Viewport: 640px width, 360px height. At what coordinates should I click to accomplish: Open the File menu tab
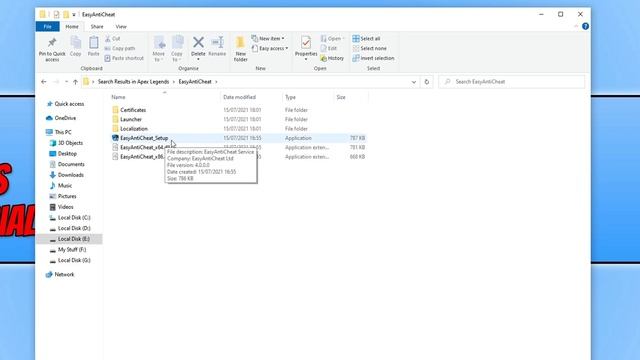(x=48, y=27)
